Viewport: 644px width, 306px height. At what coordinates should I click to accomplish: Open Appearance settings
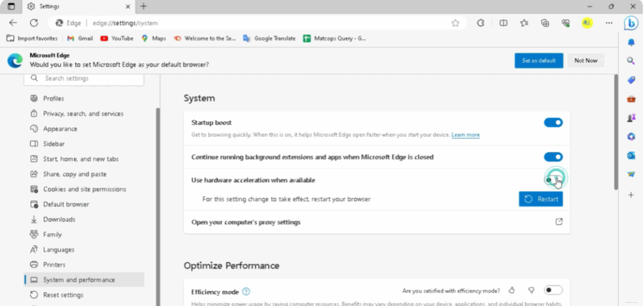(x=84, y=128)
